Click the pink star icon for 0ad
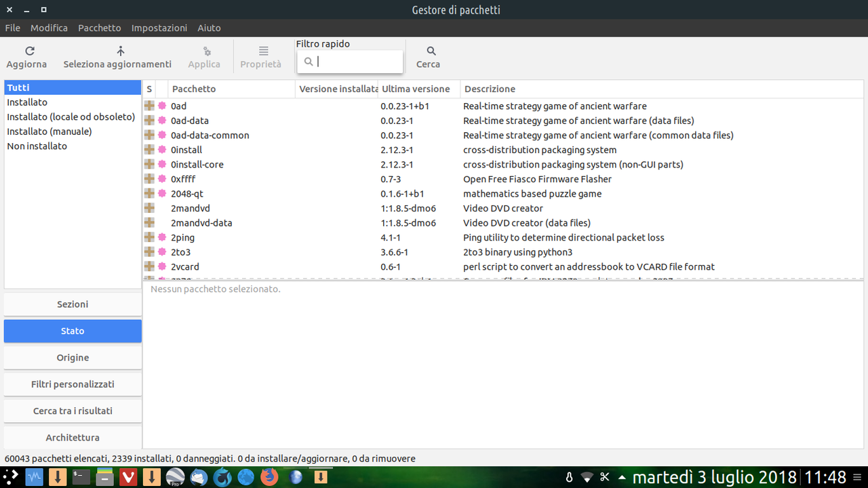The image size is (868, 488). coord(162,106)
